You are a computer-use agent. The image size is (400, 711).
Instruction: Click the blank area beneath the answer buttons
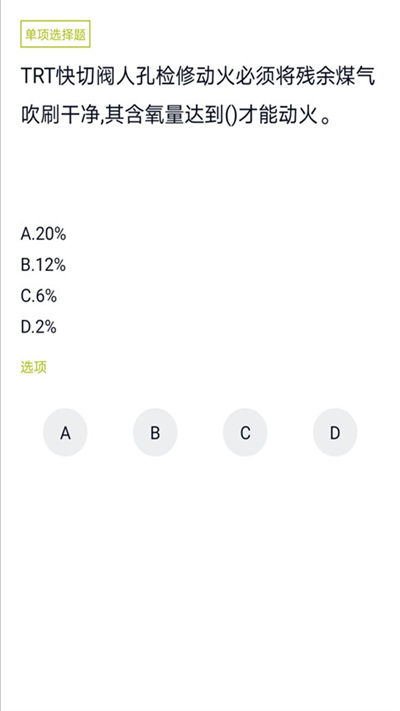(200, 580)
